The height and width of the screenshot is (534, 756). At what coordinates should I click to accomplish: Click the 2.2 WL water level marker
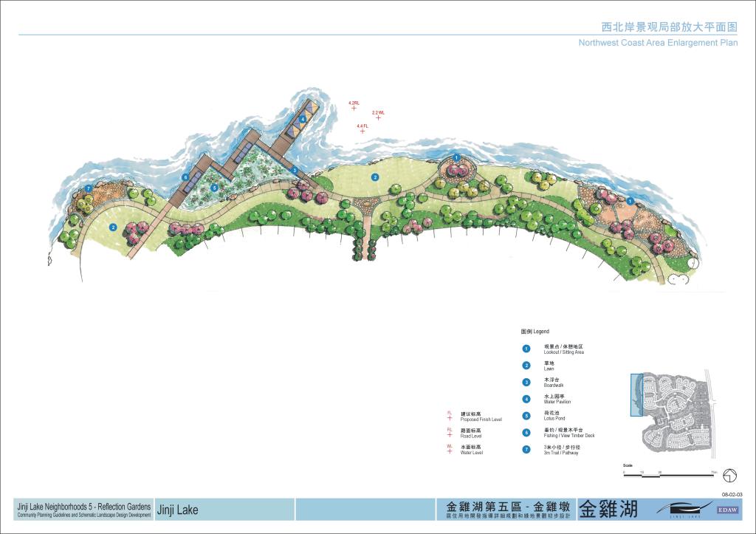click(379, 117)
